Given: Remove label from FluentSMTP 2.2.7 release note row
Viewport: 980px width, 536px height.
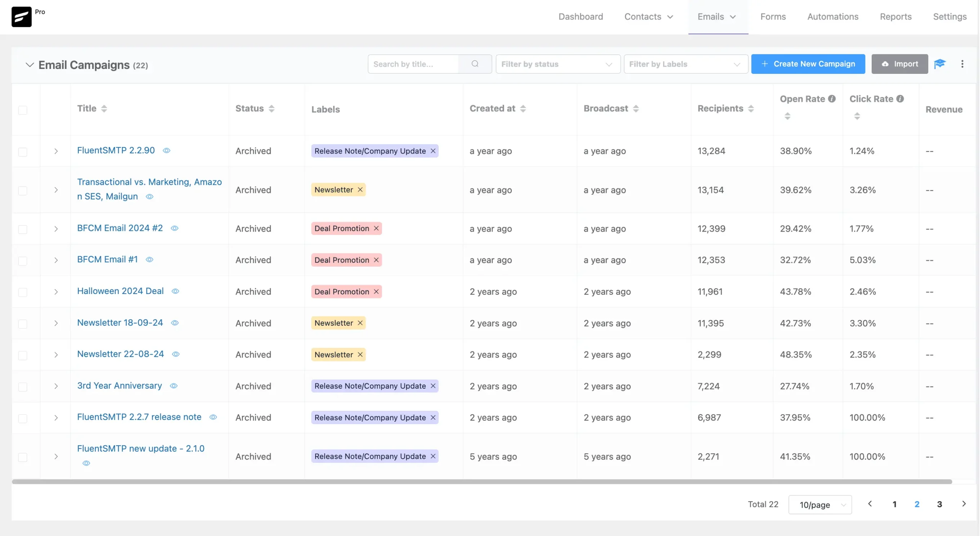Looking at the screenshot, I should click(x=433, y=418).
